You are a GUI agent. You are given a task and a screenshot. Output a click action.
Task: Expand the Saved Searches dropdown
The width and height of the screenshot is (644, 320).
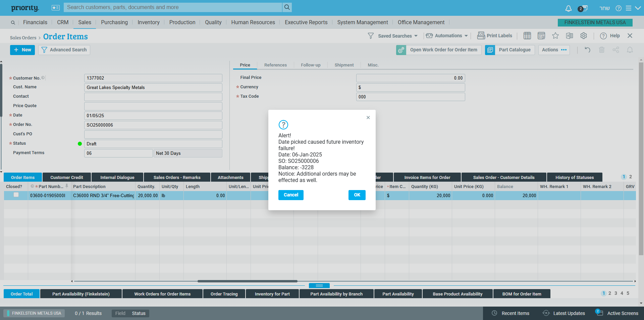[416, 36]
